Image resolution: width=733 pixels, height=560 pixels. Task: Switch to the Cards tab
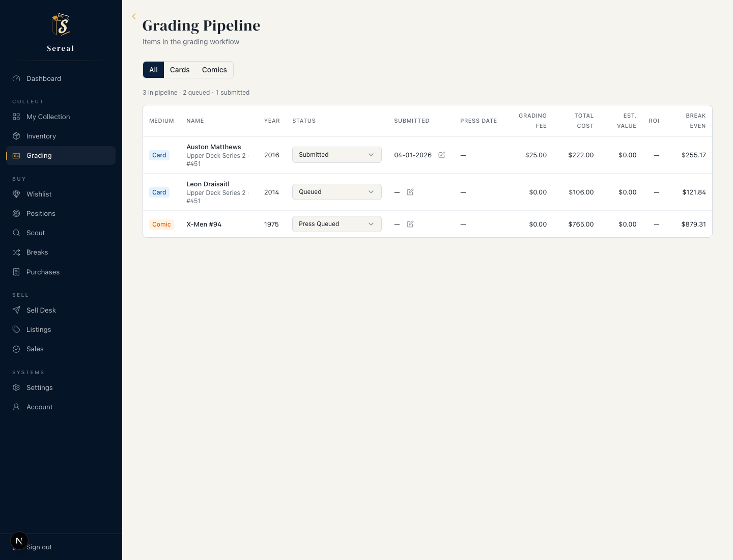180,70
